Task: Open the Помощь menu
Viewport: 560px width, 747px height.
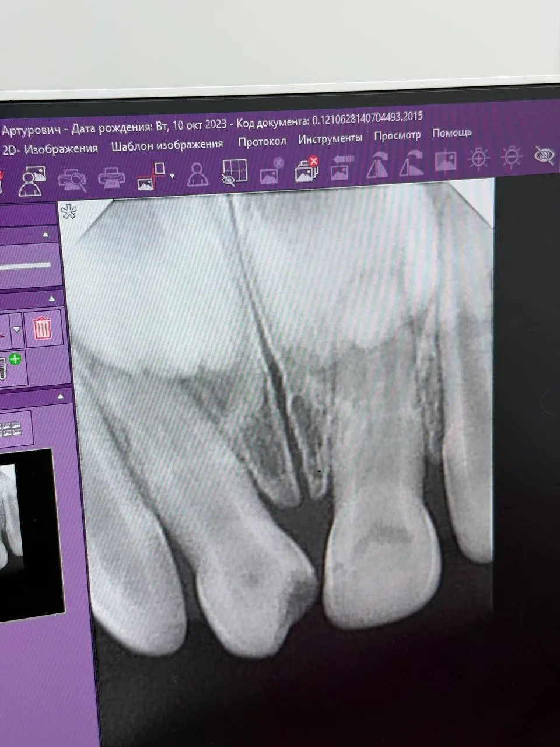Action: (452, 133)
